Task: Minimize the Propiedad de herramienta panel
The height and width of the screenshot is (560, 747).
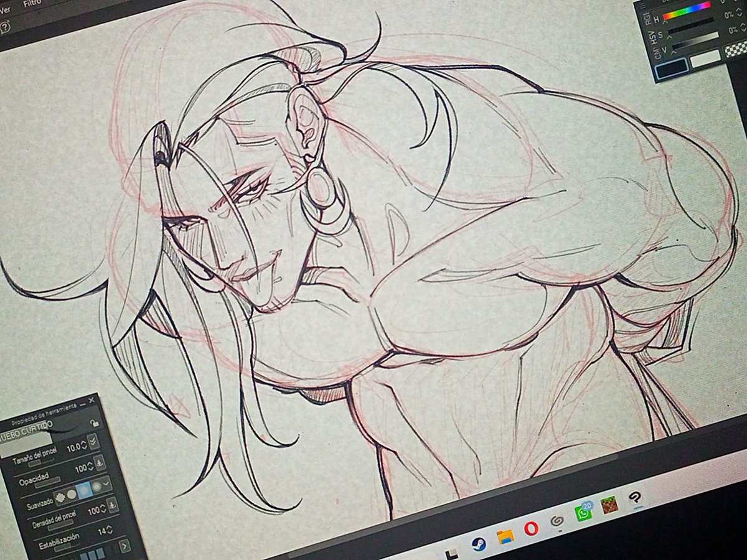Action: coord(82,404)
